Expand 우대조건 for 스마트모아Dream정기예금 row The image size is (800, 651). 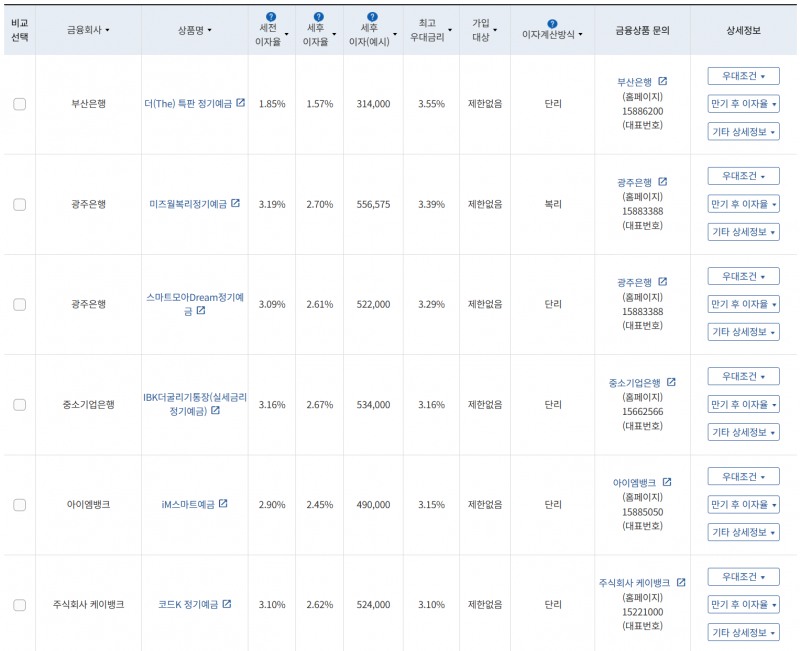pyautogui.click(x=743, y=277)
